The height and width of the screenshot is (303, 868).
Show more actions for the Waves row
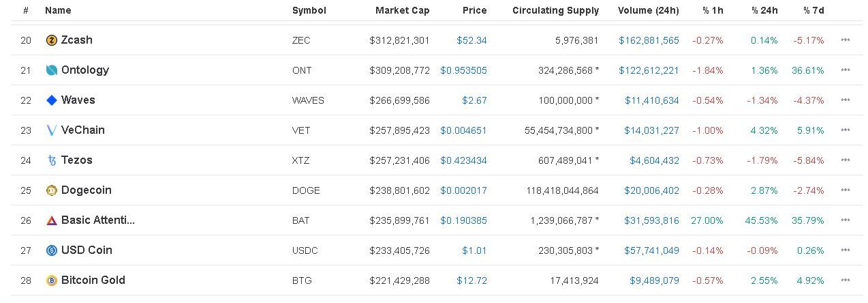pyautogui.click(x=846, y=100)
